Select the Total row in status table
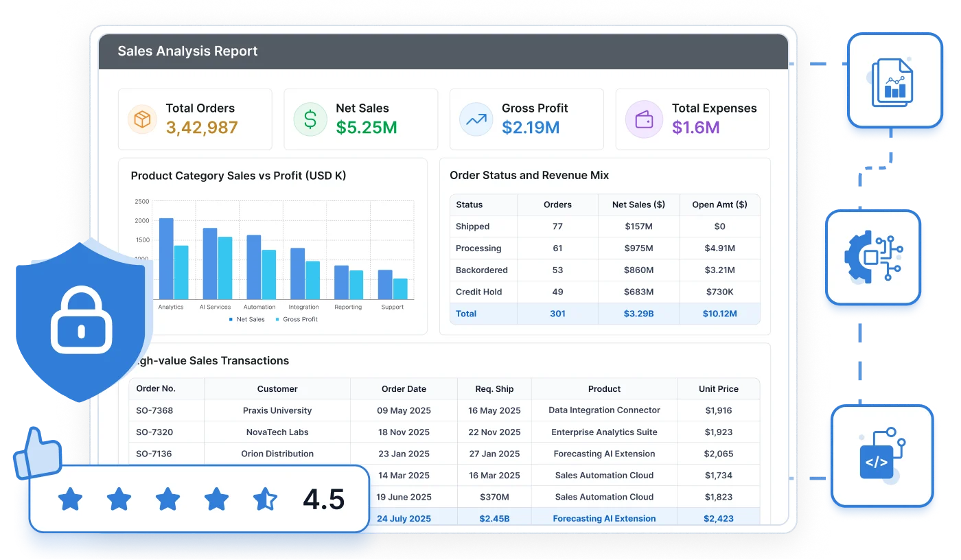The image size is (961, 560). [x=605, y=314]
